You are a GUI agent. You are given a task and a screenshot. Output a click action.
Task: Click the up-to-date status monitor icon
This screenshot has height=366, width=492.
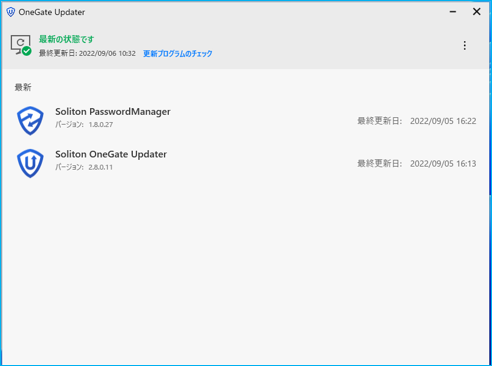pyautogui.click(x=21, y=45)
